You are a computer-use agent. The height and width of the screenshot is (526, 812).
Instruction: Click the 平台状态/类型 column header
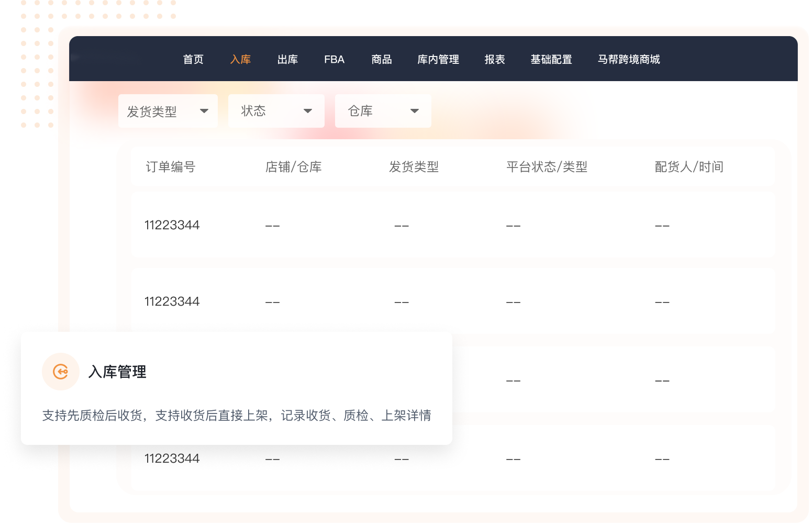(x=547, y=167)
